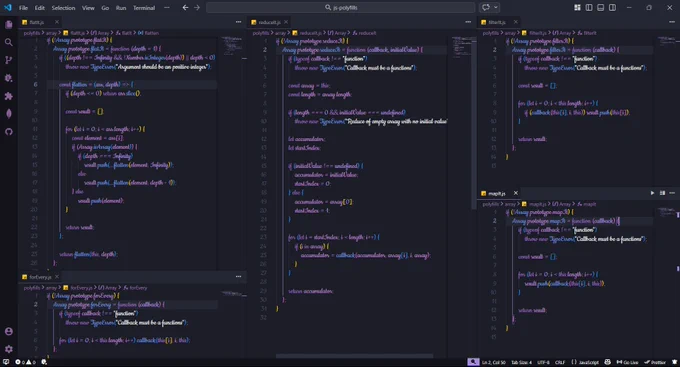Image resolution: width=680 pixels, height=367 pixels.
Task: Open more actions for filterIt.js group
Action: tap(672, 22)
